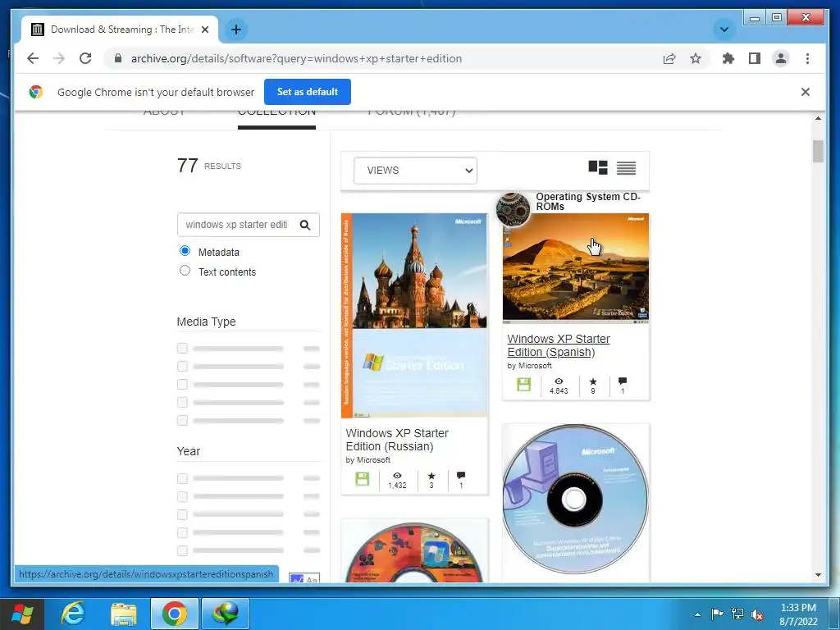Click the Operating System CD-ROMs gear avatar
The image size is (840, 630).
[513, 209]
